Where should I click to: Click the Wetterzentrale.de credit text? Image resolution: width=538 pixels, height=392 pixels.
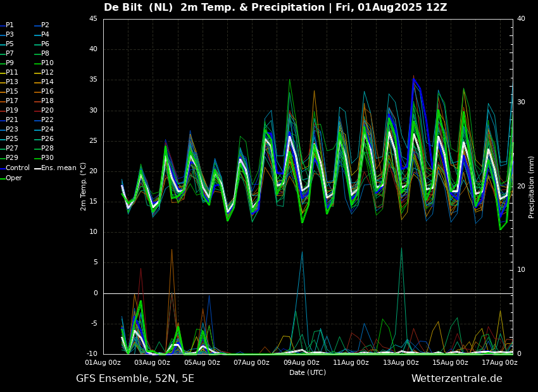(x=457, y=379)
